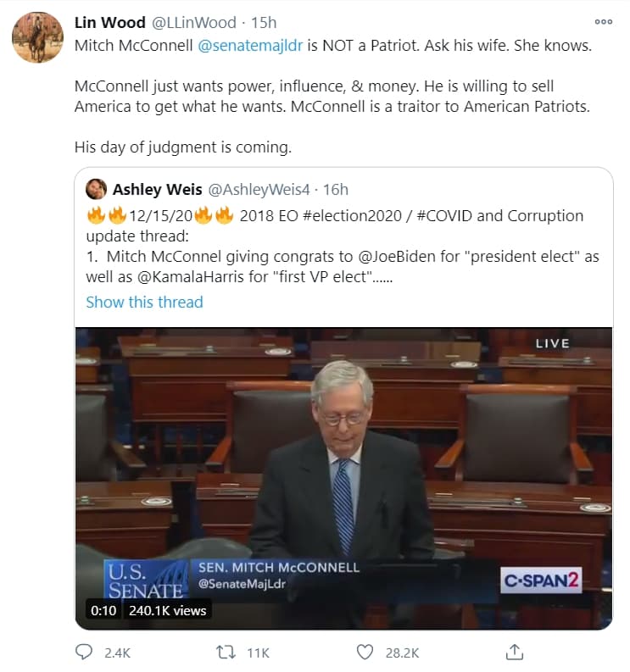Follow the @senatemajldr mention link
This screenshot has height=672, width=630.
click(x=250, y=46)
